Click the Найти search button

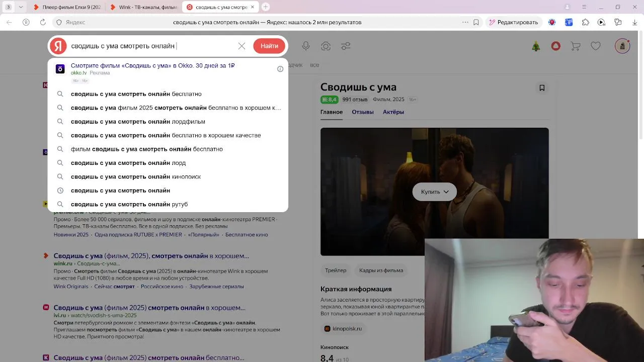(269, 46)
